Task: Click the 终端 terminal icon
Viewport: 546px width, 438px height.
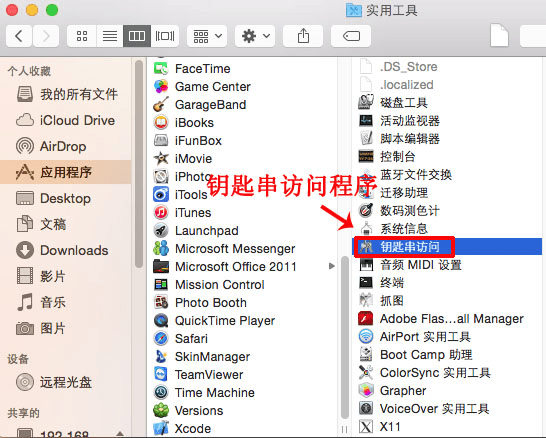Action: tap(366, 282)
